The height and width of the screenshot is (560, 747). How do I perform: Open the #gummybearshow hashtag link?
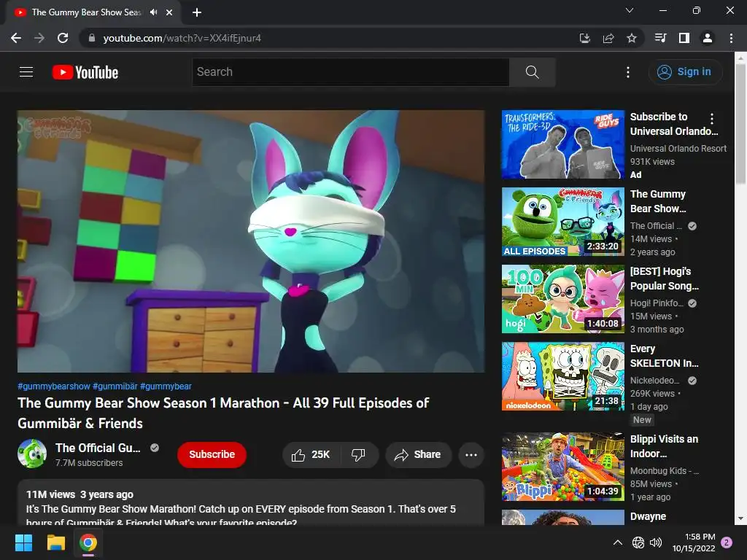tap(54, 386)
